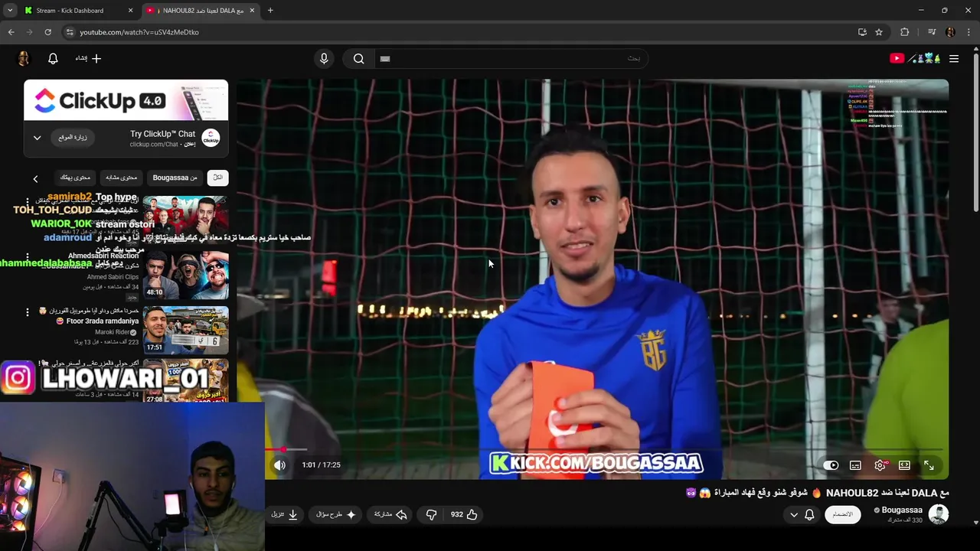The width and height of the screenshot is (980, 551).
Task: Open options for Ahmedsabiri Reaction video
Action: point(28,257)
